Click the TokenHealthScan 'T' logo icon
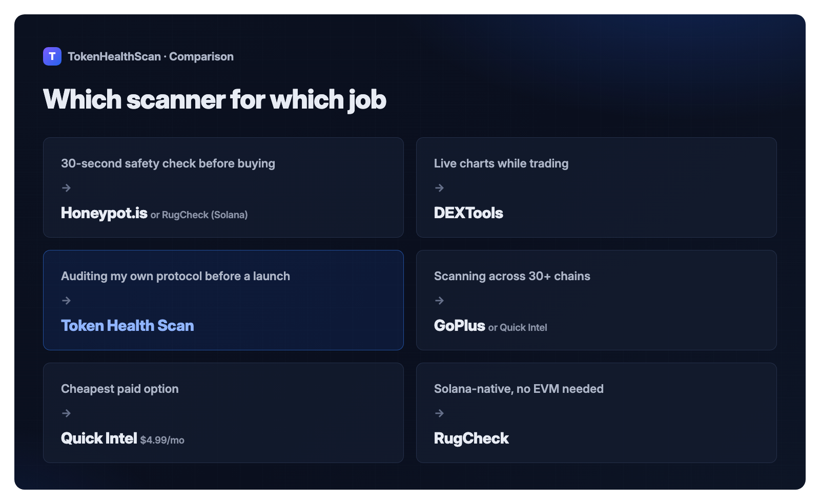 click(x=52, y=56)
